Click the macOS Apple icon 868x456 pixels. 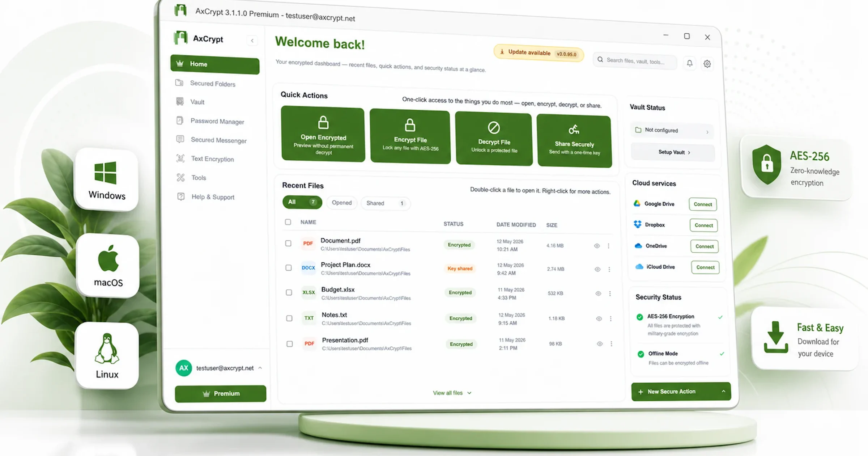pos(108,258)
